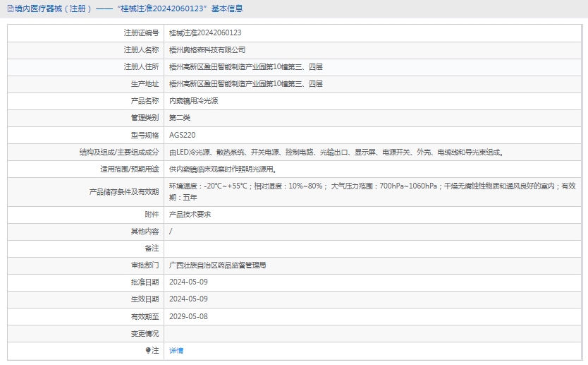The image size is (588, 365).
Task: Click the 生产地址 row label
Action: [146, 84]
